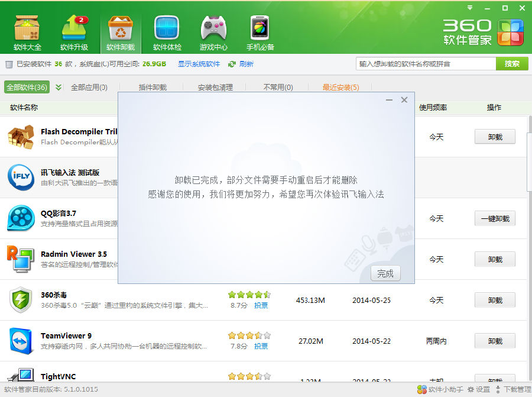Click the star rating for TeamViewer 9

249,335
